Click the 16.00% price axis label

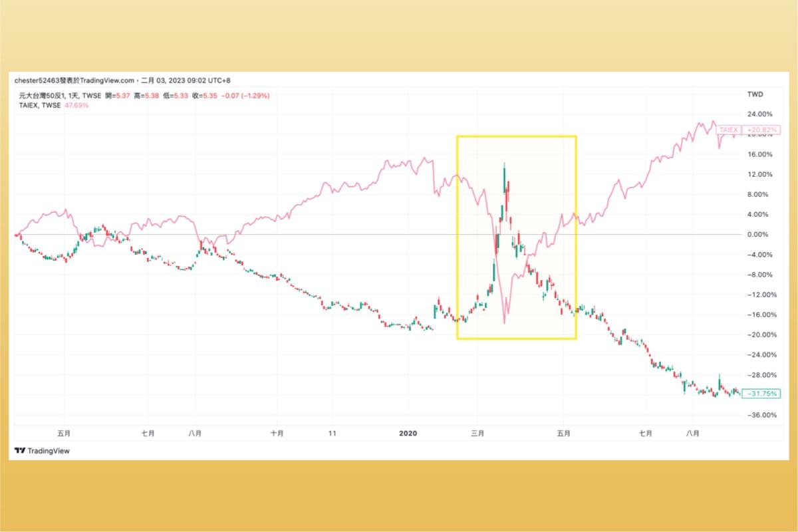(x=759, y=154)
